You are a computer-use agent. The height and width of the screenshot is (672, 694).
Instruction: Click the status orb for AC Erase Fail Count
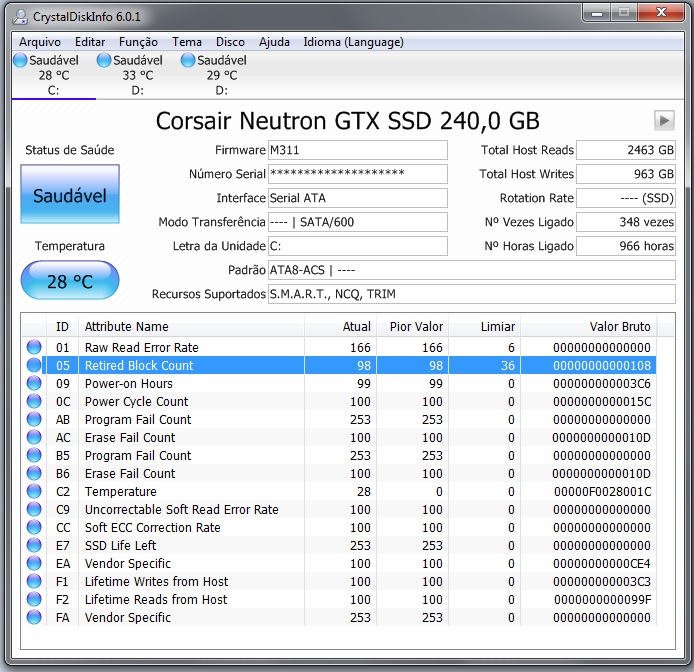point(34,437)
